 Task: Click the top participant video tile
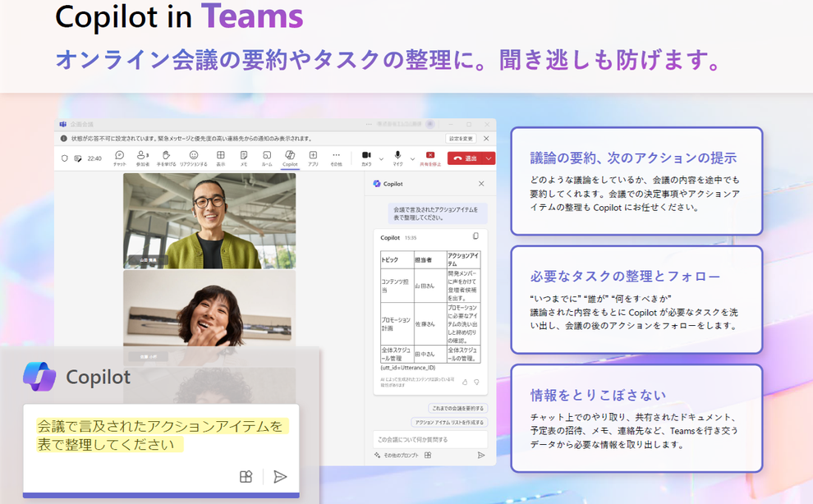coord(209,221)
